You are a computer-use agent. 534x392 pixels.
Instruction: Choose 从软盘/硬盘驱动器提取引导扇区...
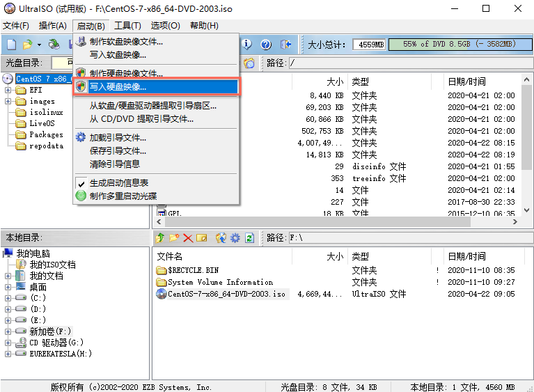(157, 106)
